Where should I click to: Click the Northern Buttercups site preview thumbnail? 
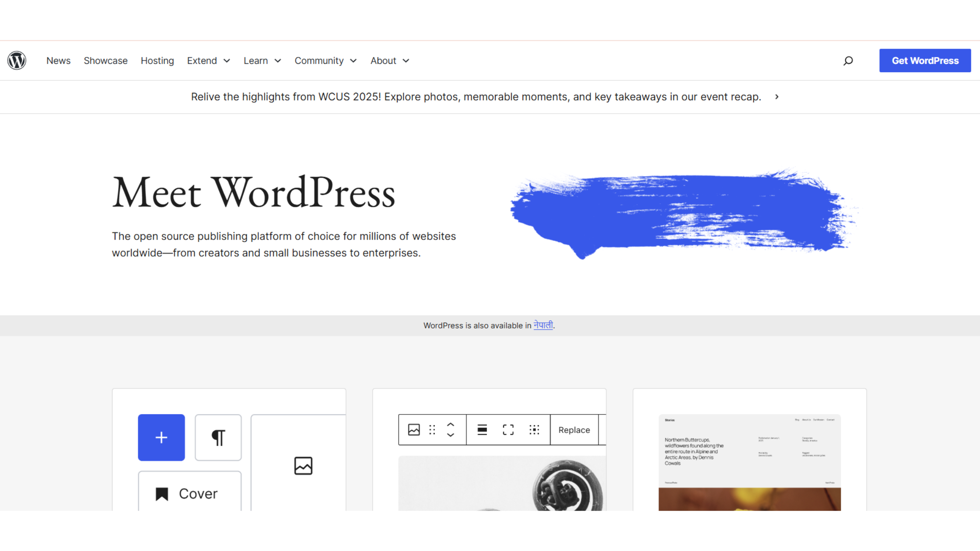[749, 462]
